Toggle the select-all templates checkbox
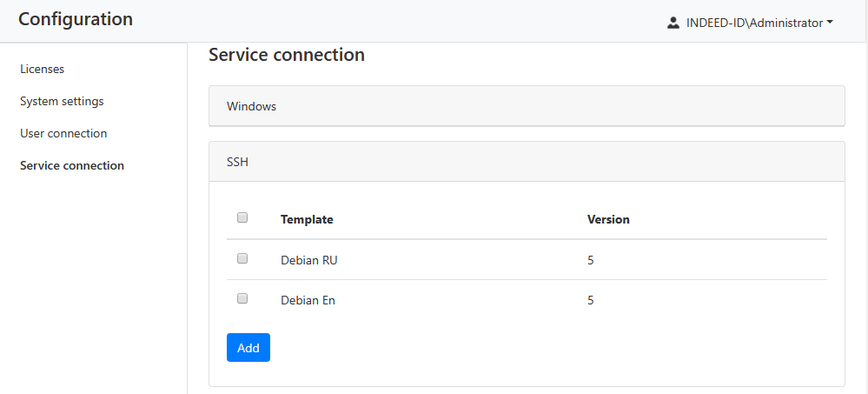 tap(242, 217)
